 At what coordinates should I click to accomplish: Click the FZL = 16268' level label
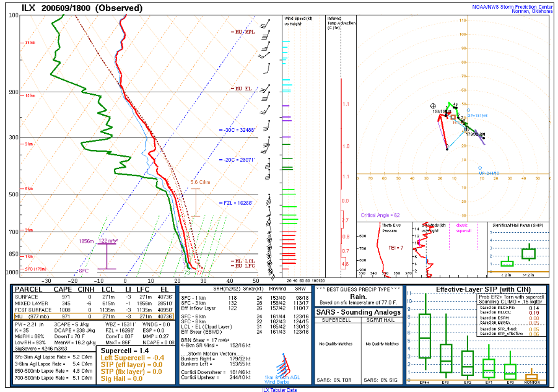236,203
